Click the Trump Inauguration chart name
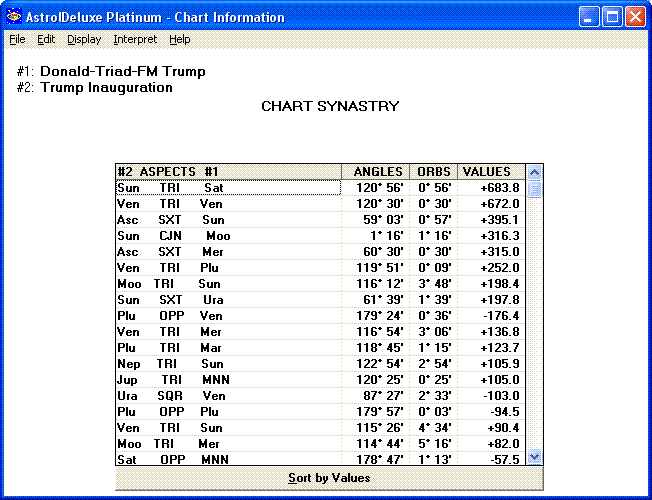The image size is (652, 500). (106, 88)
